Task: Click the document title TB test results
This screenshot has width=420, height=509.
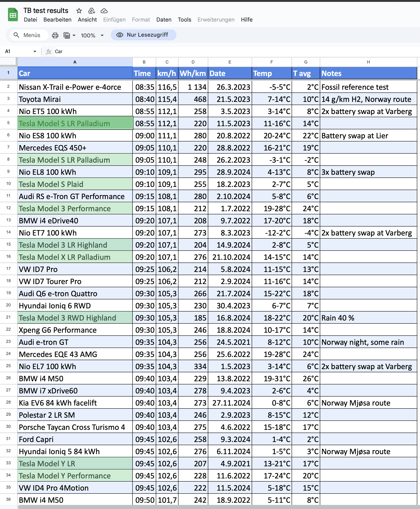Action: click(x=46, y=11)
